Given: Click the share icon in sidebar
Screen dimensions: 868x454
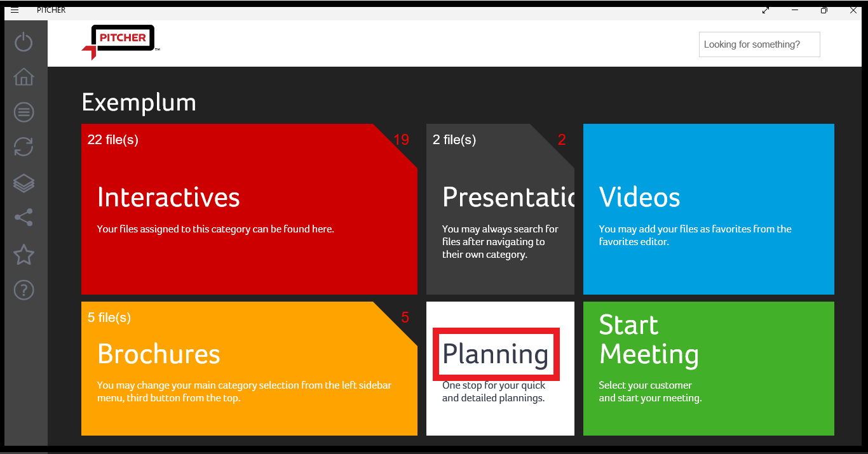Looking at the screenshot, I should click(x=24, y=218).
